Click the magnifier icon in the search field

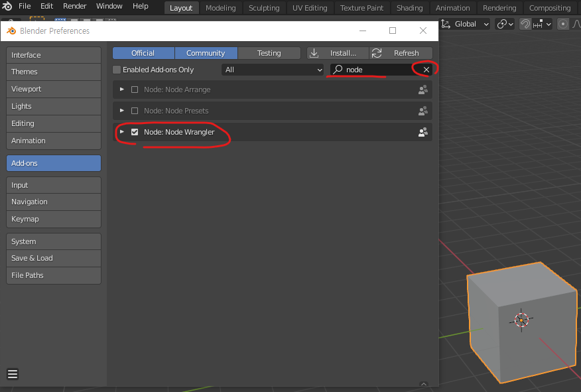[338, 69]
